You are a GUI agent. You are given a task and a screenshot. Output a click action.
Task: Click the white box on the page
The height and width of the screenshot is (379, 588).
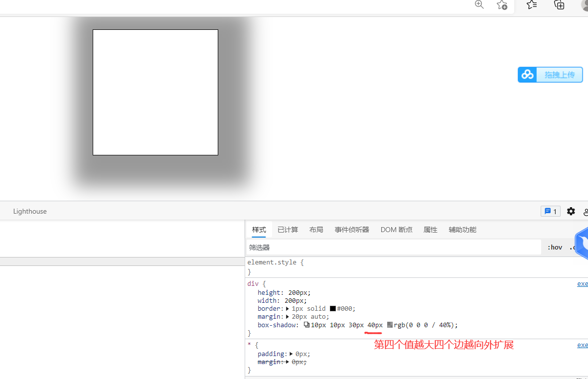155,92
